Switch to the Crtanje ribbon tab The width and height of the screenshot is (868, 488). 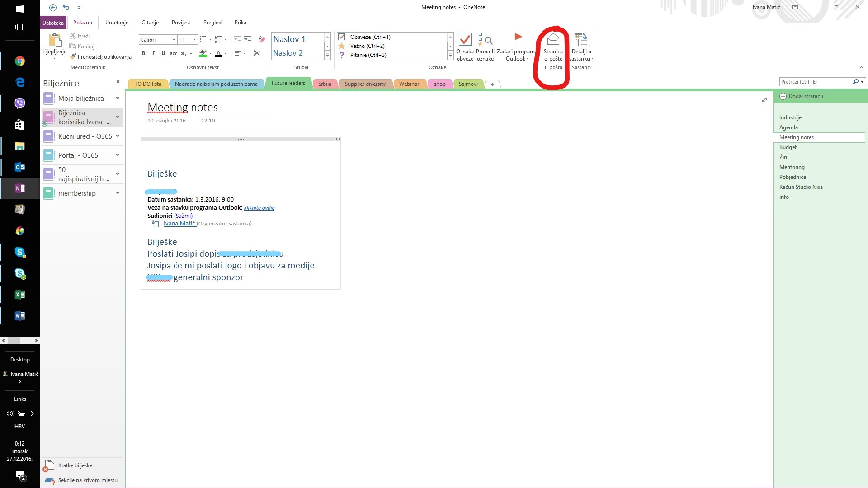pyautogui.click(x=150, y=23)
